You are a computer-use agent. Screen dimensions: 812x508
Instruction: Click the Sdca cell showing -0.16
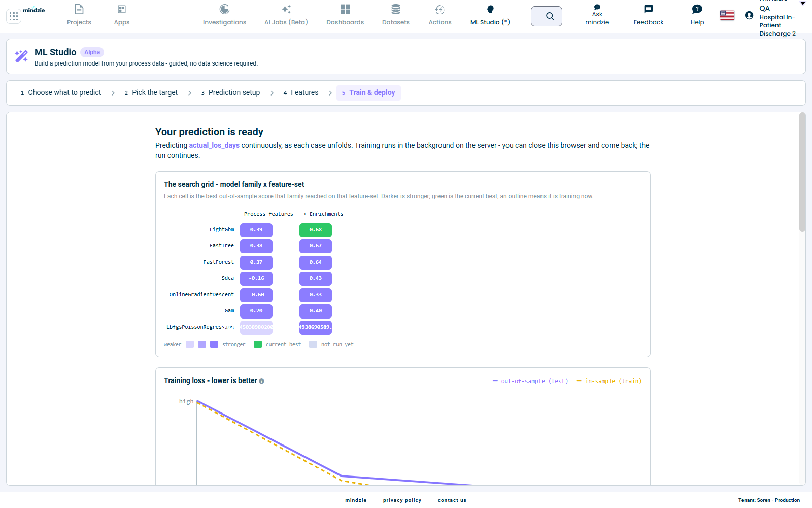coord(256,278)
